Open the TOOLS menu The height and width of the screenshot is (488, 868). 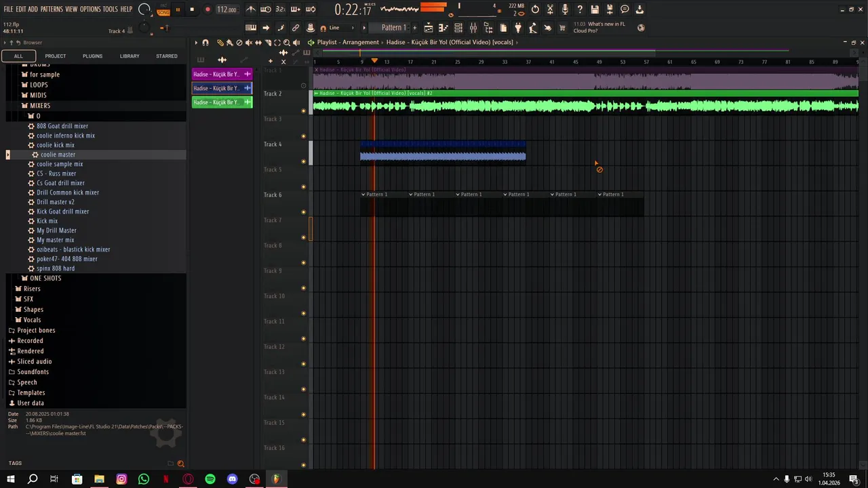pyautogui.click(x=111, y=9)
